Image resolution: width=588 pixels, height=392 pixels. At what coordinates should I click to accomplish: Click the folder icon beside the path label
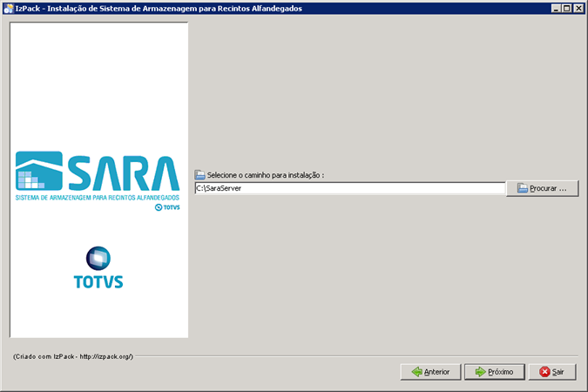click(x=199, y=175)
